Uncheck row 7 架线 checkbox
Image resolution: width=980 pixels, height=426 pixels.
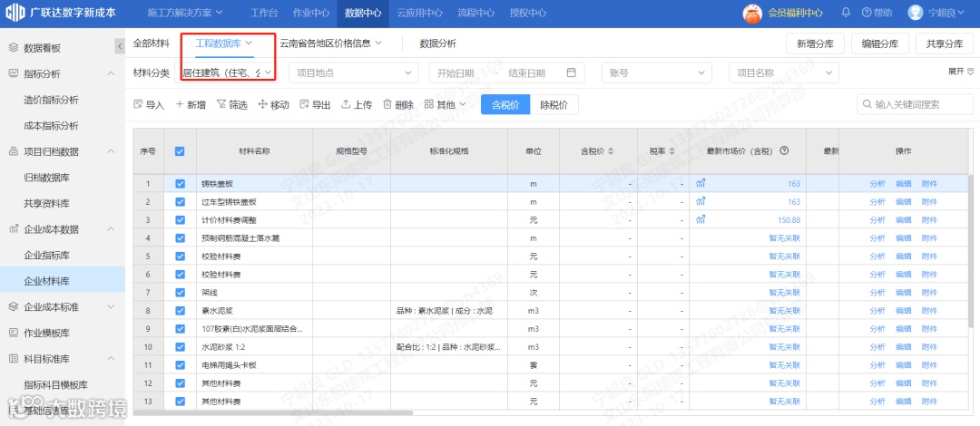180,293
